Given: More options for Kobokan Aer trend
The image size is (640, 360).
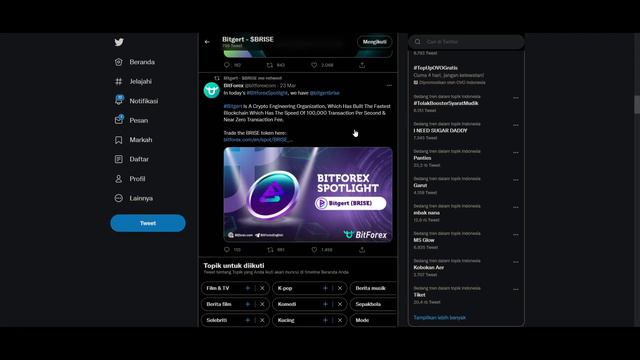Looking at the screenshot, I should (x=516, y=262).
